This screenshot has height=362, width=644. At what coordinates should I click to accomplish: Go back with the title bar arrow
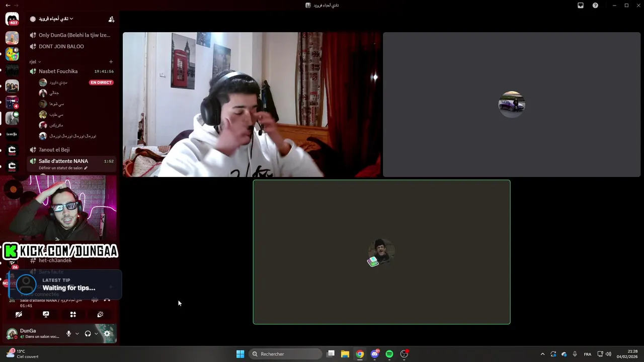(x=8, y=5)
